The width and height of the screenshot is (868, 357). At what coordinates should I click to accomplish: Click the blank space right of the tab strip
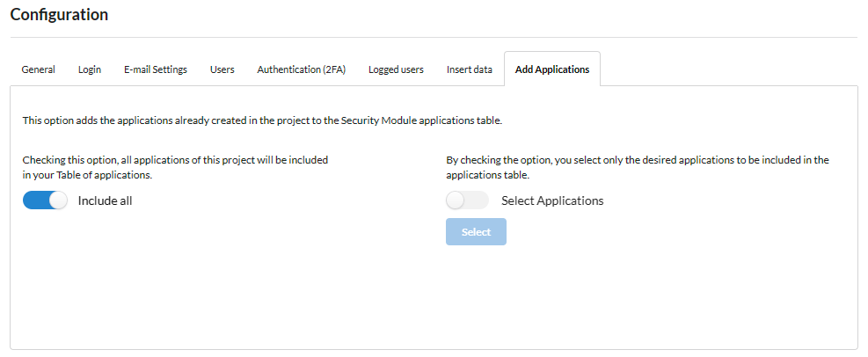click(x=728, y=69)
